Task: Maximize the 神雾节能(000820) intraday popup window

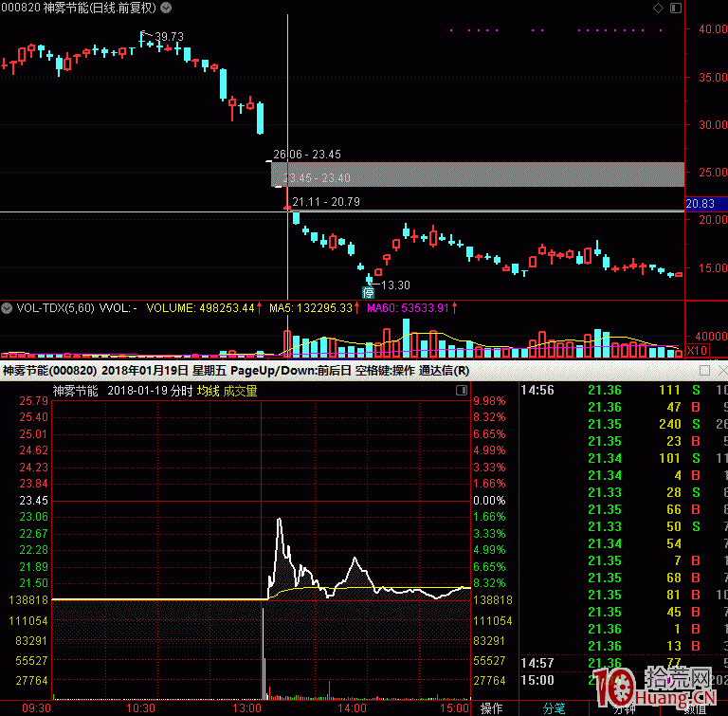Action: coord(704,370)
